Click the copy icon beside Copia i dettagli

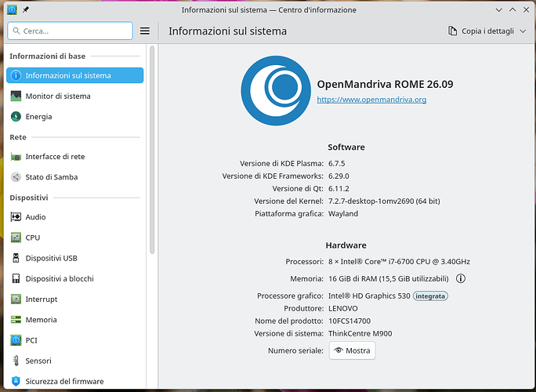452,31
